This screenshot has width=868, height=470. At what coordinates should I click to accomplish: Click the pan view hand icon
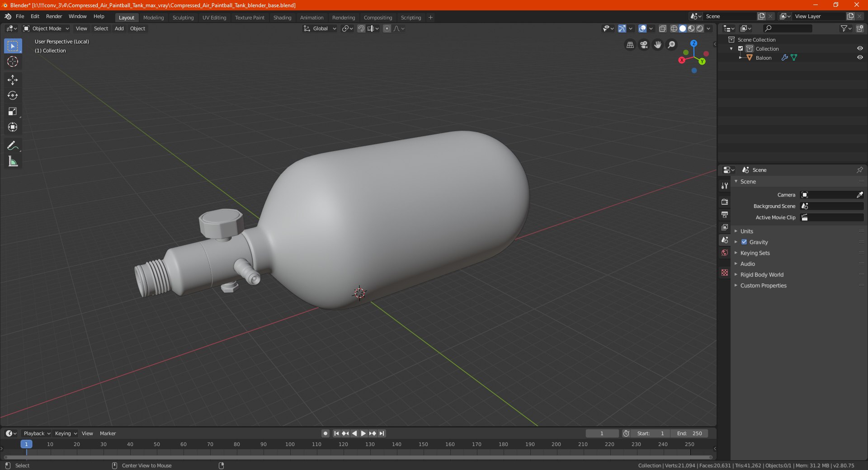click(x=658, y=45)
